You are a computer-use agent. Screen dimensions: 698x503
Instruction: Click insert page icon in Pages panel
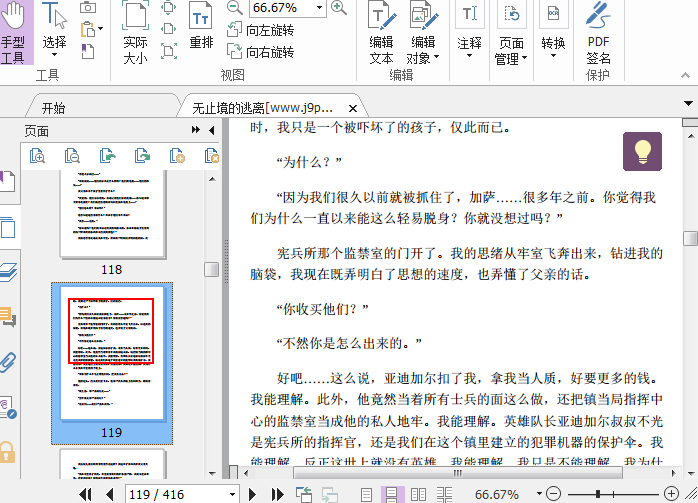[x=177, y=156]
